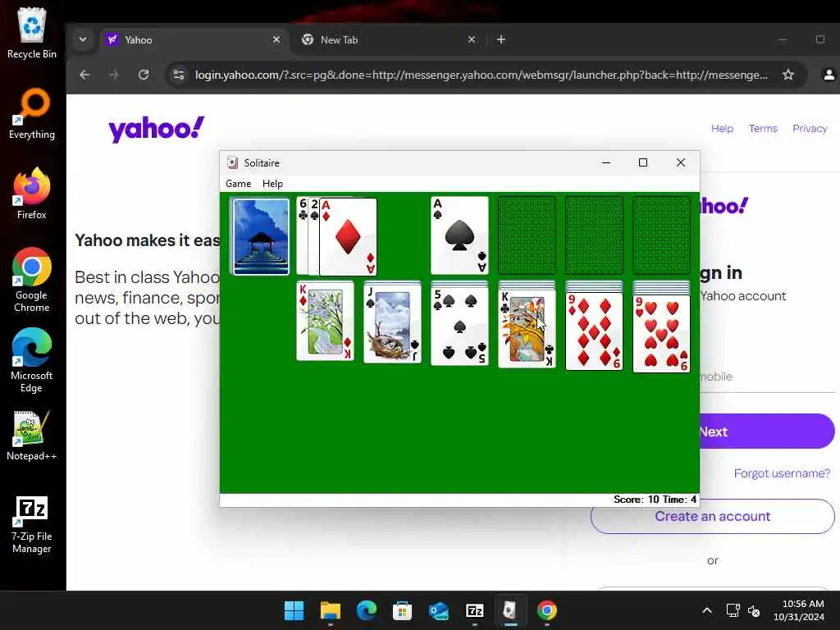The width and height of the screenshot is (840, 630).
Task: Minimize the Solitaire window
Action: click(x=606, y=163)
